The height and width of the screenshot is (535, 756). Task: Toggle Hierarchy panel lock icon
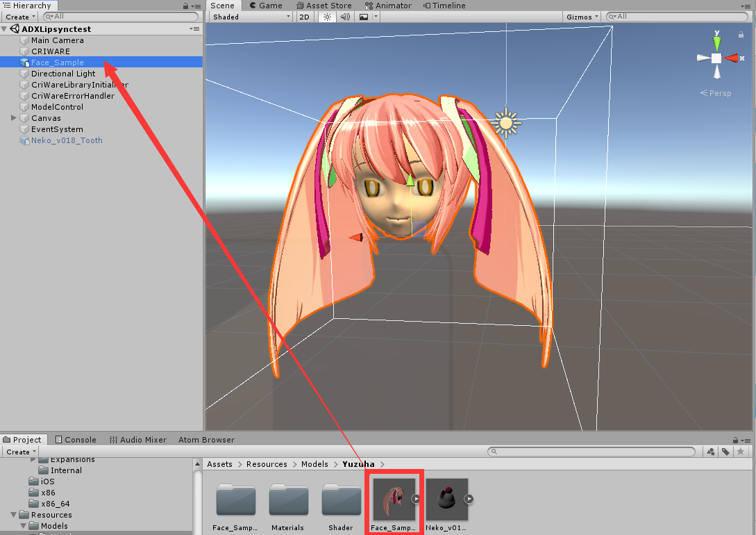185,6
